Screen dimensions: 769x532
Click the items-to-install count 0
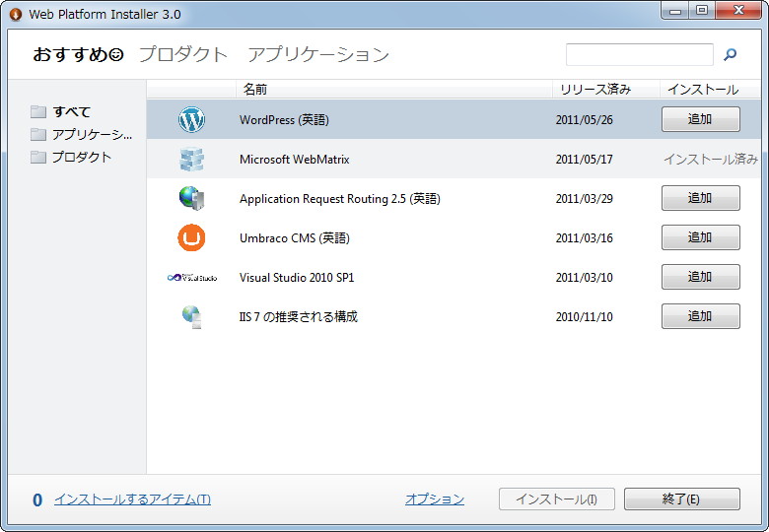pos(37,500)
